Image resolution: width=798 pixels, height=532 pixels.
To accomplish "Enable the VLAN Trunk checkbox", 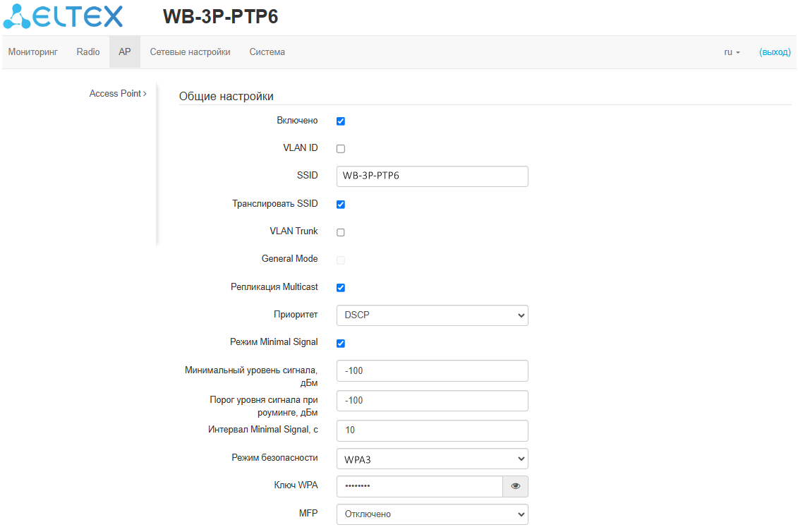I will [x=341, y=232].
